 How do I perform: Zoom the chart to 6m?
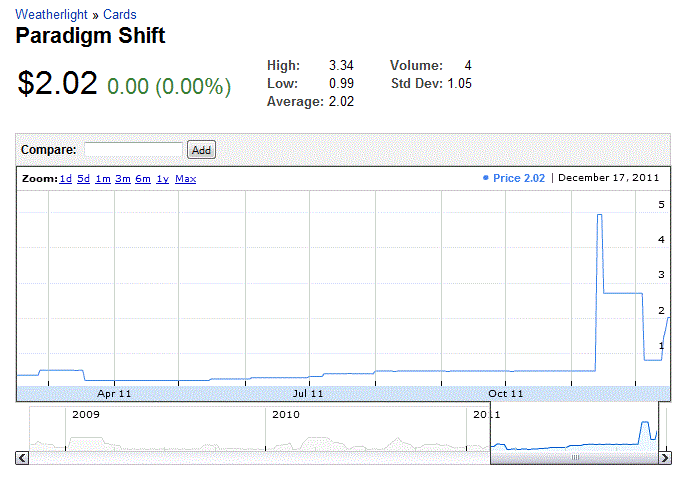[143, 179]
